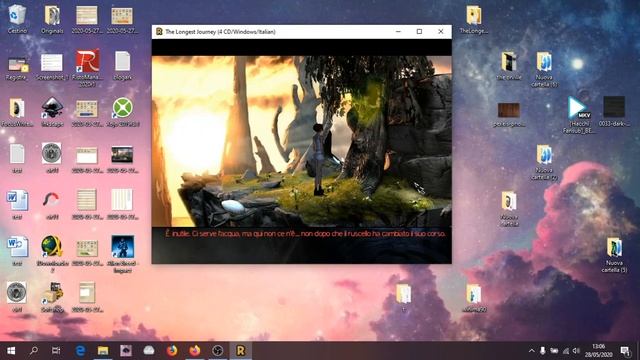Open the volume speaker tray icon
The image size is (640, 360).
576,351
